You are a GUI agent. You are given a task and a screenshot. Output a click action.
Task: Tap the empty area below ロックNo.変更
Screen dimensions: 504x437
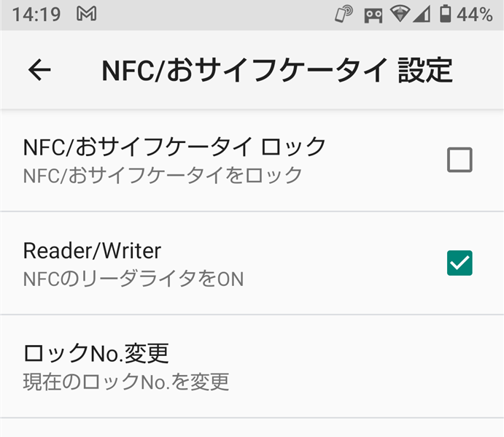(252, 428)
